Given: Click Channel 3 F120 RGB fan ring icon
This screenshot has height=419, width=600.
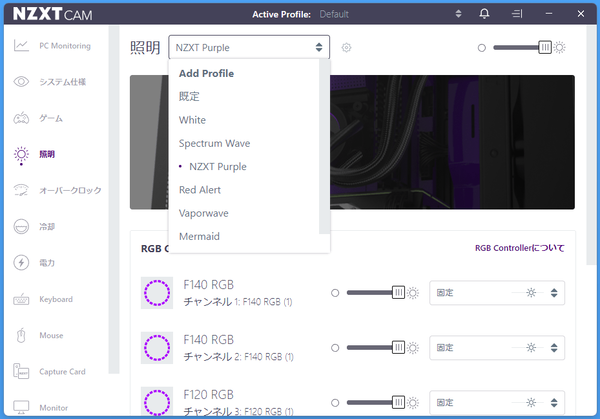Looking at the screenshot, I should coord(157,401).
